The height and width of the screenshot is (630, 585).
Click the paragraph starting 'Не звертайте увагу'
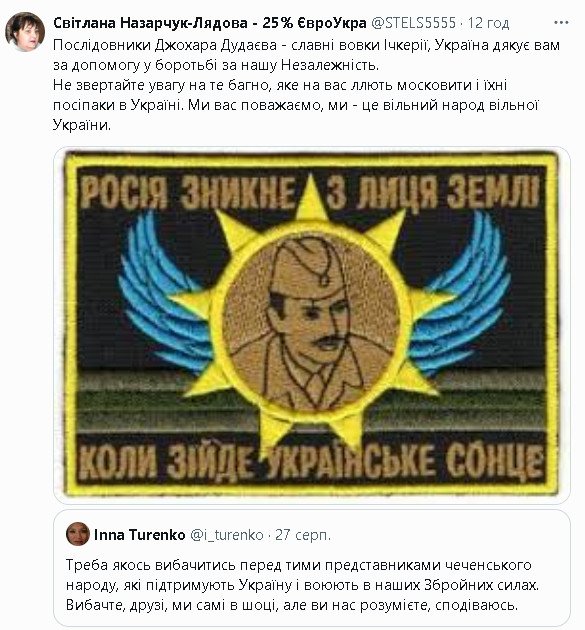pos(295,105)
